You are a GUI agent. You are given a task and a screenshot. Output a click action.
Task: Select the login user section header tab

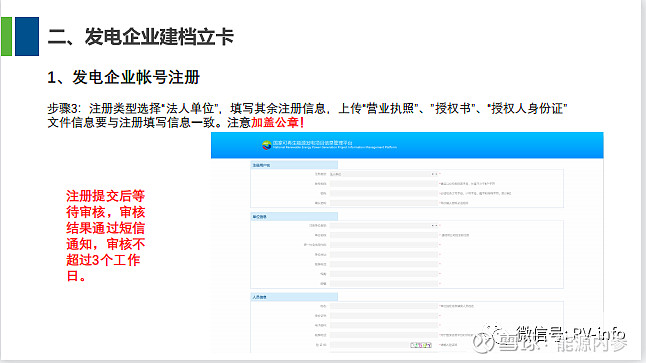click(x=294, y=165)
